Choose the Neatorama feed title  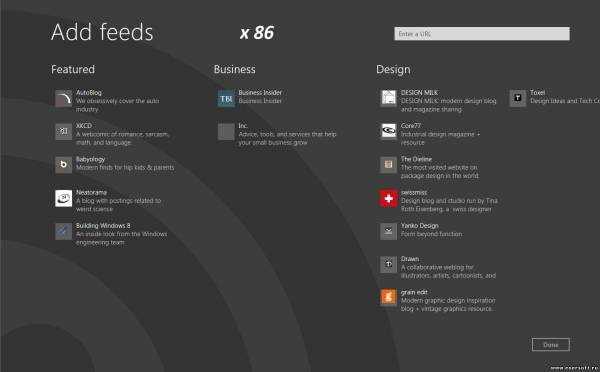(x=91, y=193)
